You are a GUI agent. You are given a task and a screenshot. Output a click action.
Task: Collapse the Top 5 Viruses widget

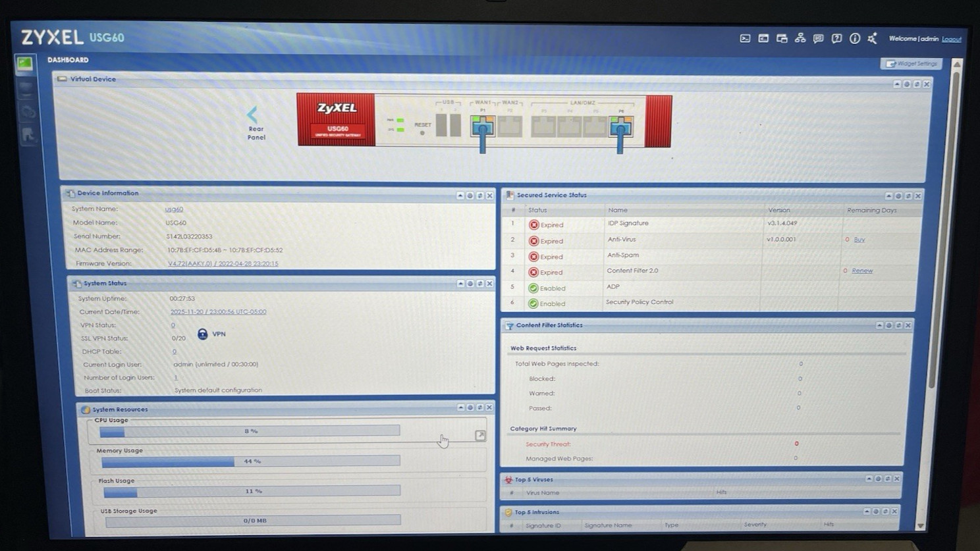coord(869,479)
